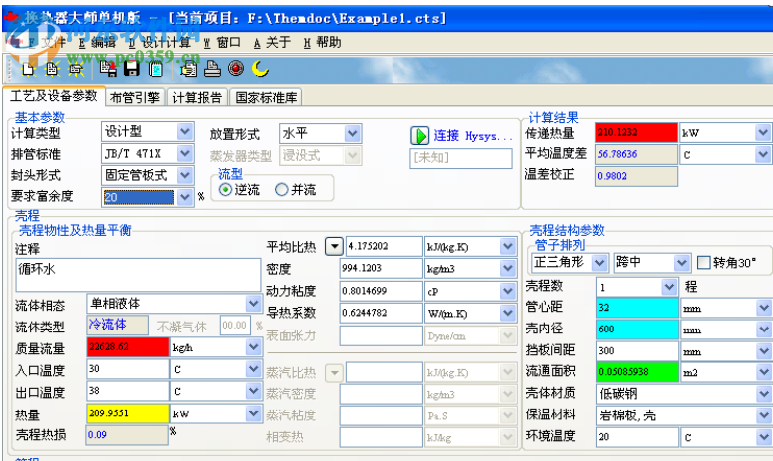Open the 正三角形 tube layout dropdown

coord(599,263)
